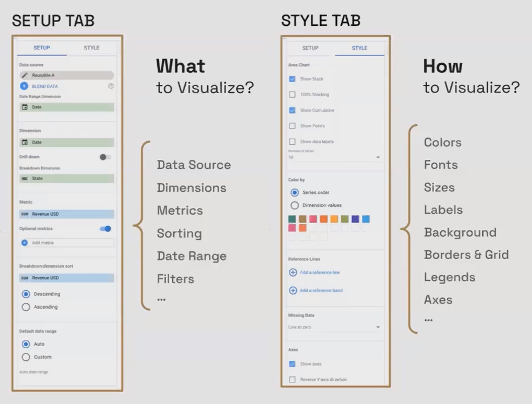Enable the 100% Stacking checkbox
Screen dimensions: 532x404
tap(292, 94)
